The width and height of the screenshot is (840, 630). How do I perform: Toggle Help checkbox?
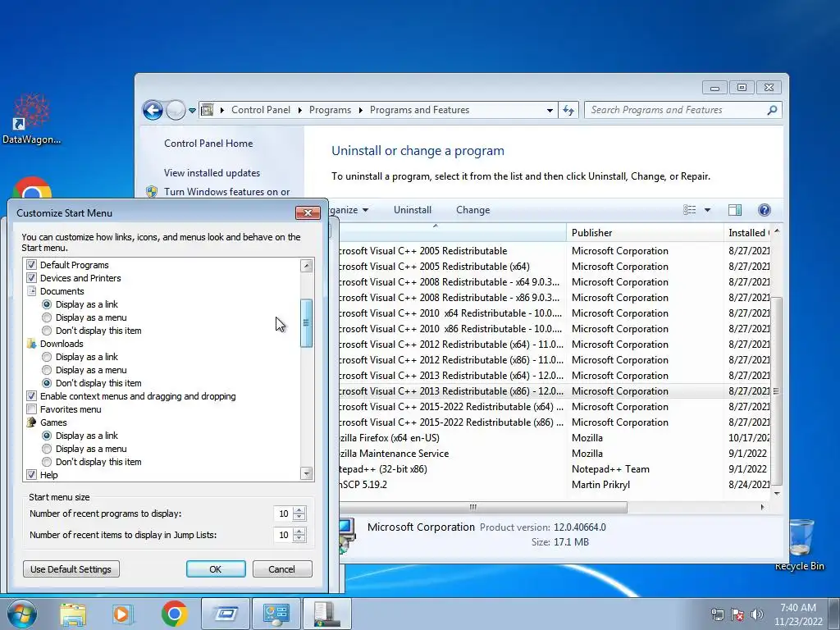[x=32, y=475]
